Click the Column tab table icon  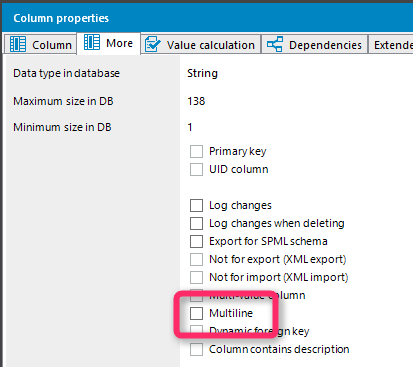click(18, 44)
